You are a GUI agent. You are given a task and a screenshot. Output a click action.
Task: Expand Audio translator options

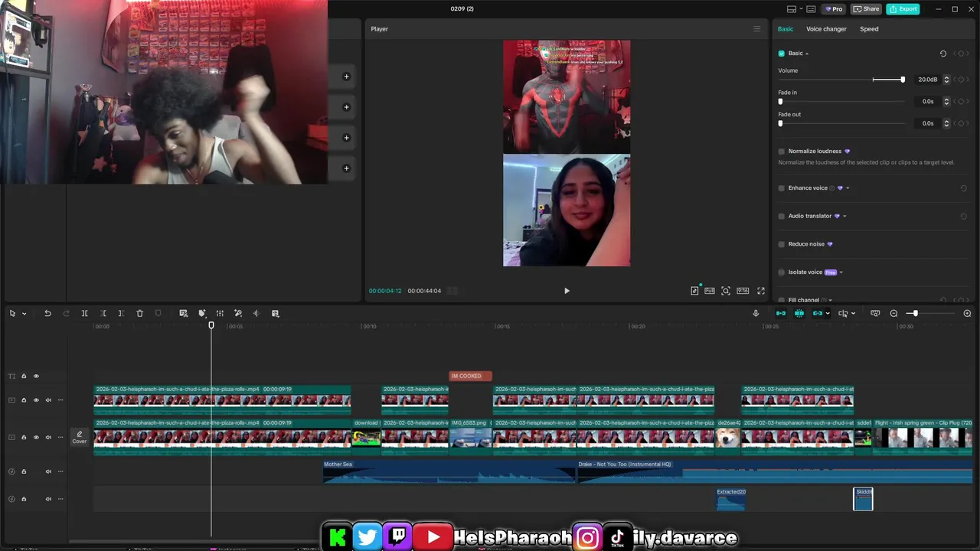click(x=844, y=217)
